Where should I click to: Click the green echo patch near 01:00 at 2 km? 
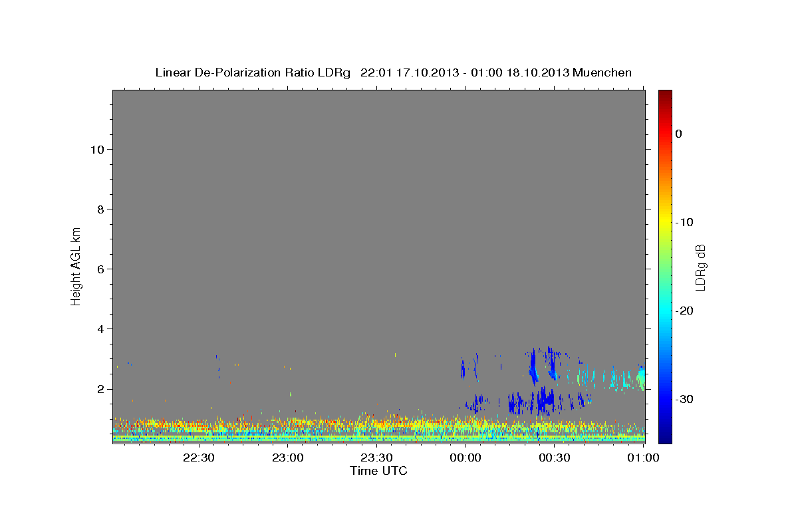[641, 378]
